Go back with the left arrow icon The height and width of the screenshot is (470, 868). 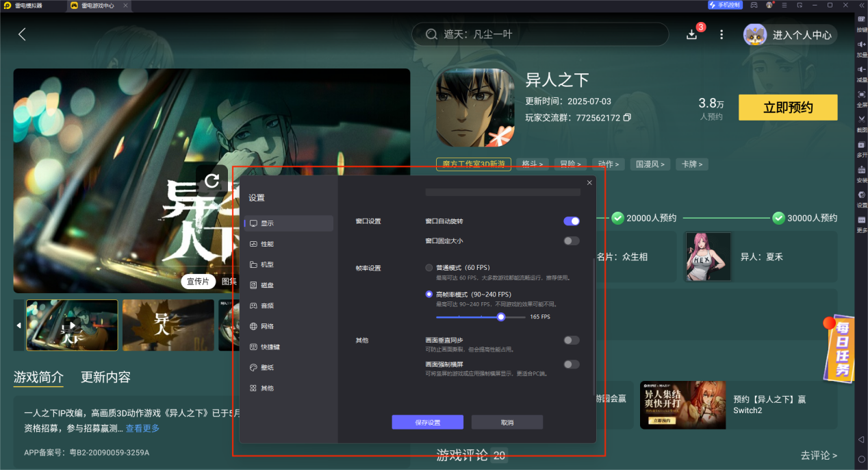click(22, 34)
